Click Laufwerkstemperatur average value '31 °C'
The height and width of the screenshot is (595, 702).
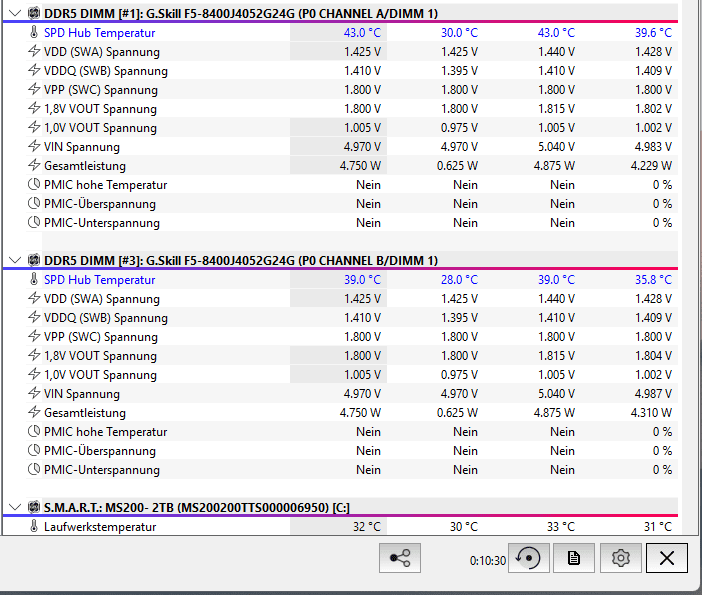pos(658,527)
